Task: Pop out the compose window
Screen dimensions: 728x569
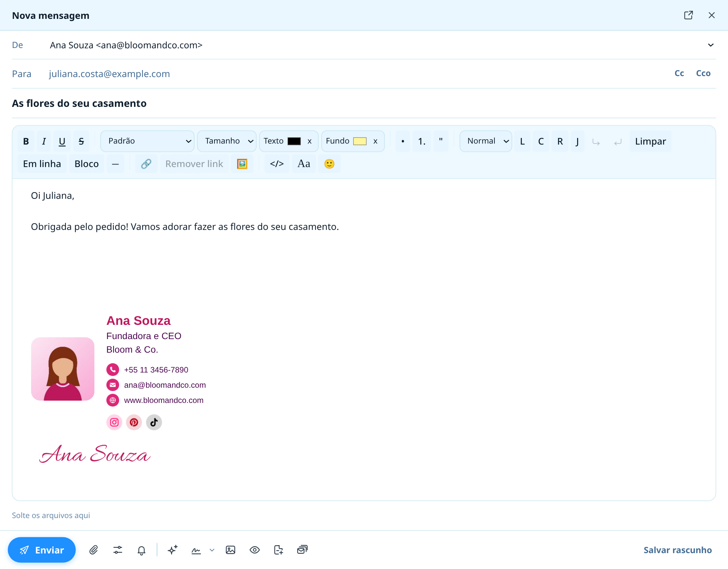Action: (688, 15)
